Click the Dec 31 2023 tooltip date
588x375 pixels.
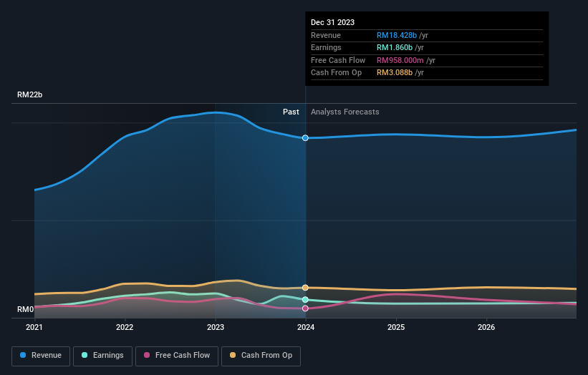332,22
